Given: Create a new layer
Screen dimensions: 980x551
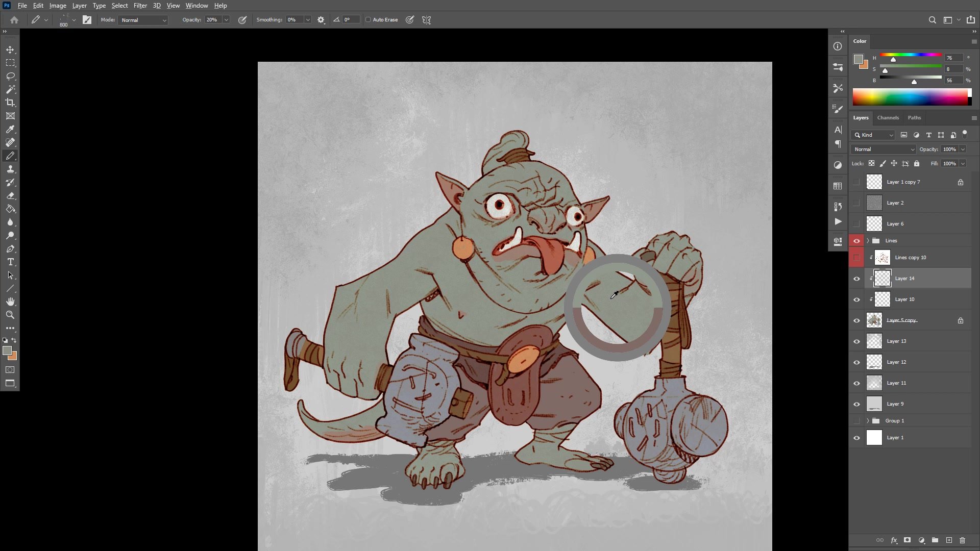Looking at the screenshot, I should 949,540.
